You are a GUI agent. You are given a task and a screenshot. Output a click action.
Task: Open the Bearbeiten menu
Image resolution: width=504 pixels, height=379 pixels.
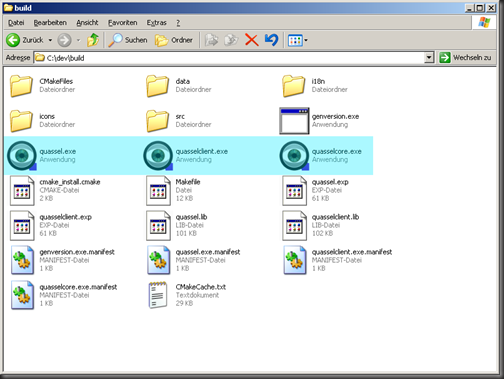pos(50,23)
